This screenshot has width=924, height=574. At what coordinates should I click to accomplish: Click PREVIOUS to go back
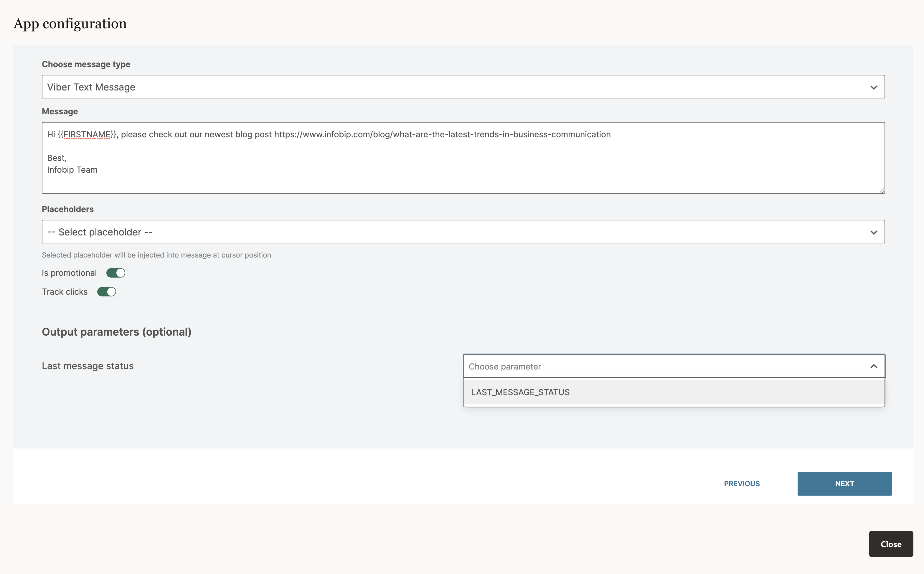(742, 484)
